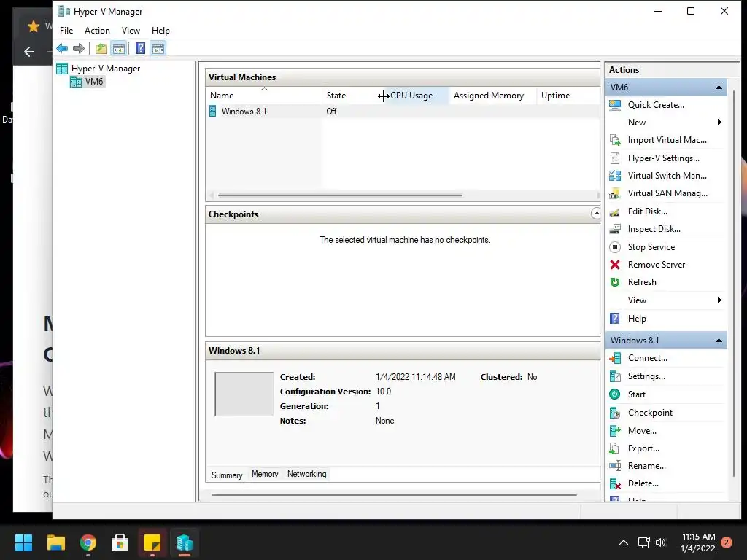Click the red Remove Server icon
The height and width of the screenshot is (560, 747).
click(615, 265)
